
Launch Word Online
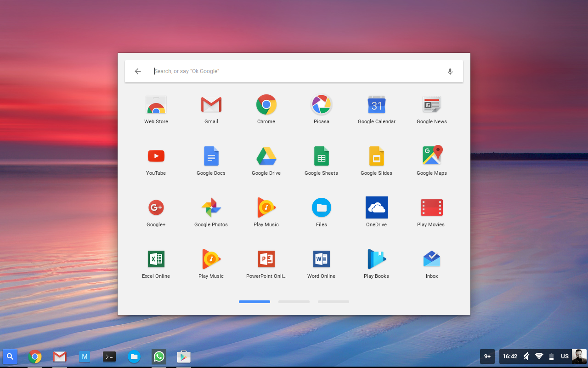click(322, 264)
